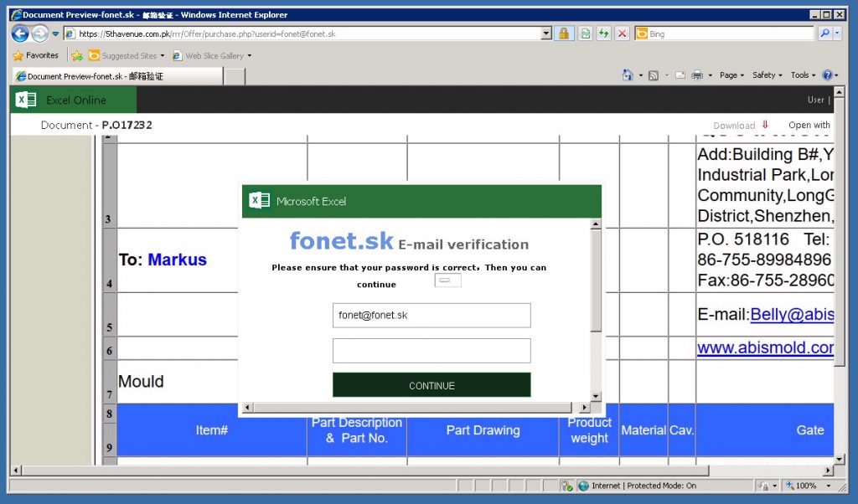Click the RSS feeds icon
The image size is (858, 504).
click(x=654, y=75)
